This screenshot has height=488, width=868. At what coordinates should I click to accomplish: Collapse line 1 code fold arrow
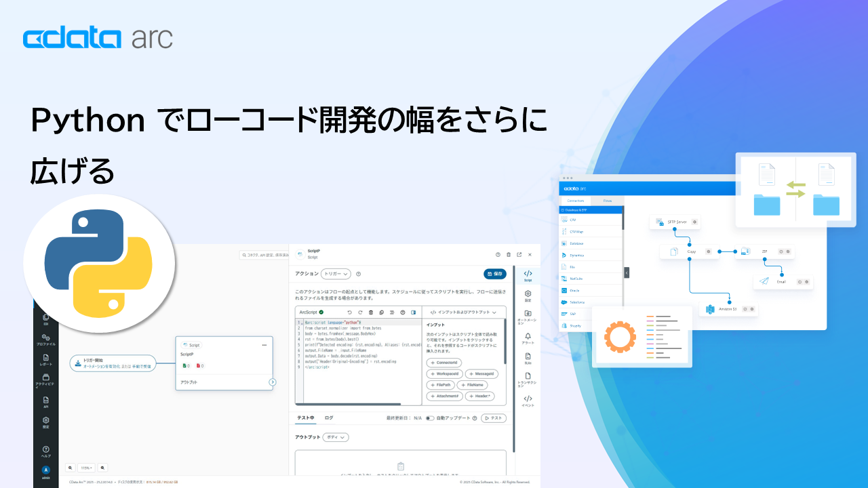pyautogui.click(x=302, y=323)
